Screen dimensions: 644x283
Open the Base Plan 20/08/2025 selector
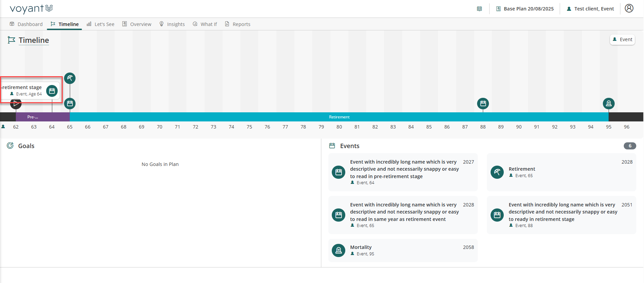pos(525,9)
